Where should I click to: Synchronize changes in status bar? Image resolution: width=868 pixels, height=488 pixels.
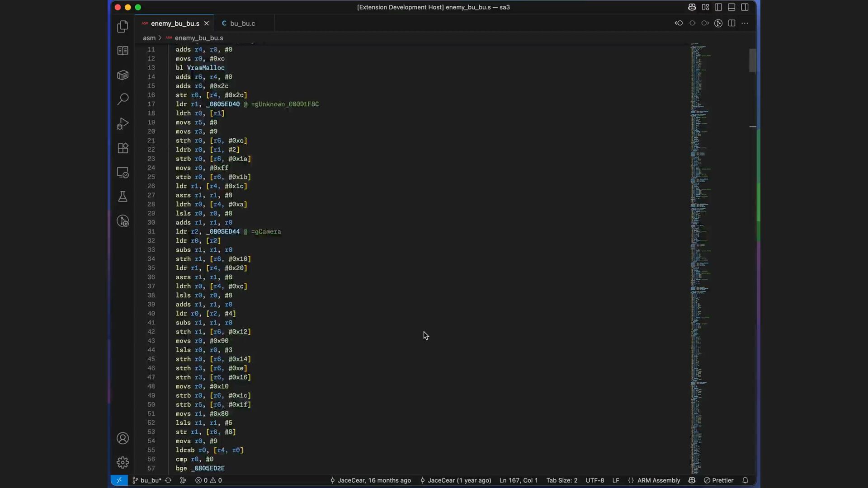tap(168, 480)
